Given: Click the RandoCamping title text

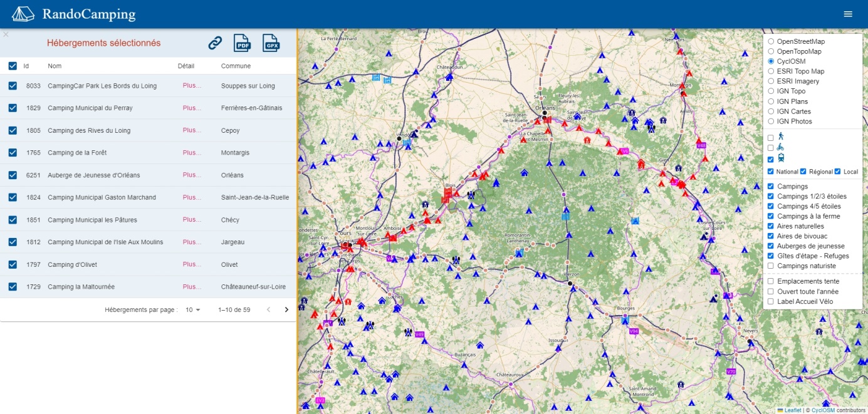Looking at the screenshot, I should point(89,14).
